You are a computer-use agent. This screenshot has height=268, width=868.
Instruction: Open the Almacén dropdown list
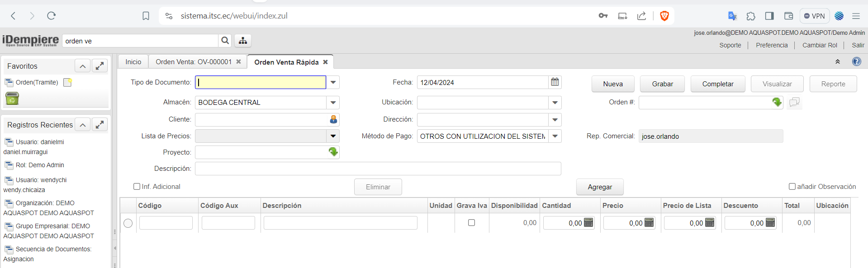[333, 103]
